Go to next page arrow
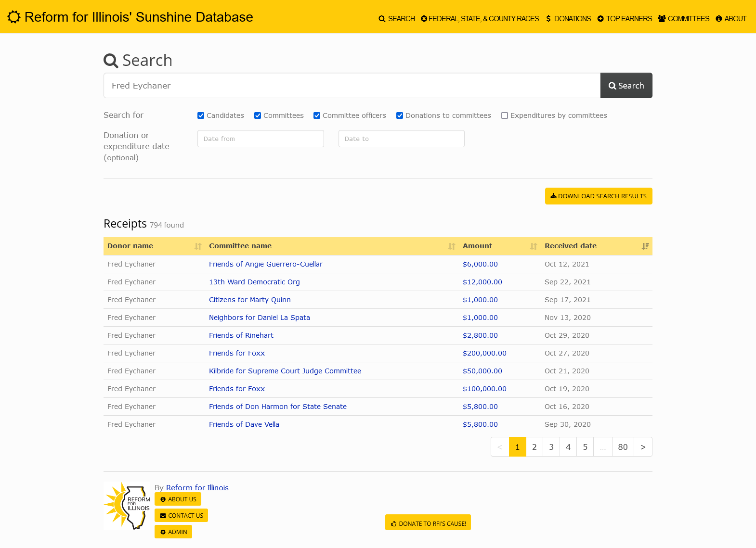The image size is (756, 548). 643,447
